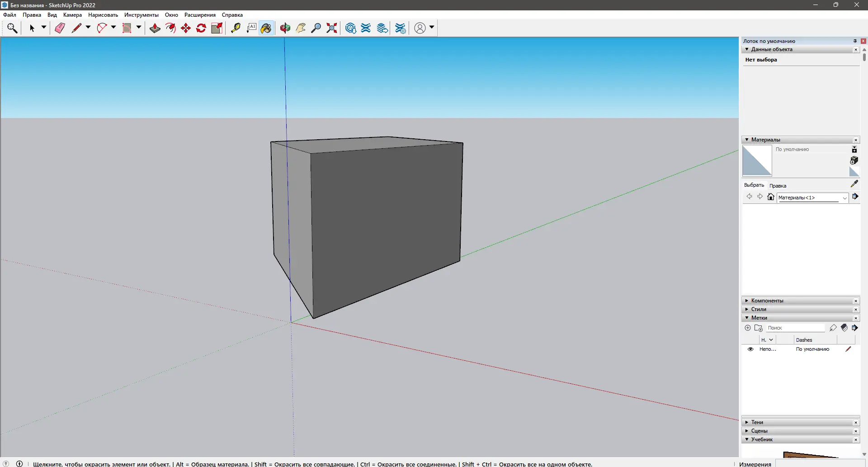Activate the Text label tool
The image size is (868, 467).
(251, 28)
